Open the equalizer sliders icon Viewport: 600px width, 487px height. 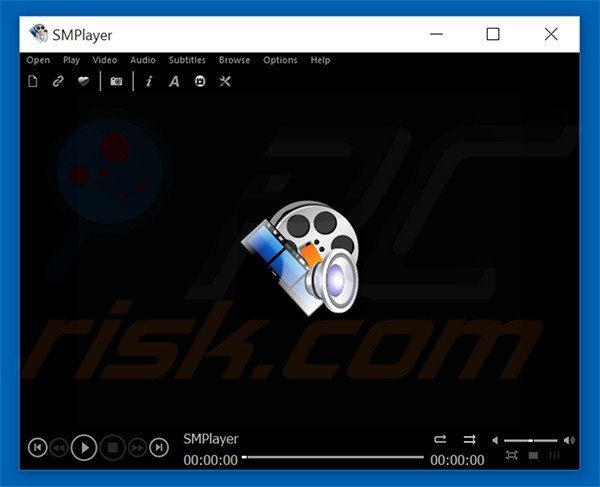[x=554, y=455]
